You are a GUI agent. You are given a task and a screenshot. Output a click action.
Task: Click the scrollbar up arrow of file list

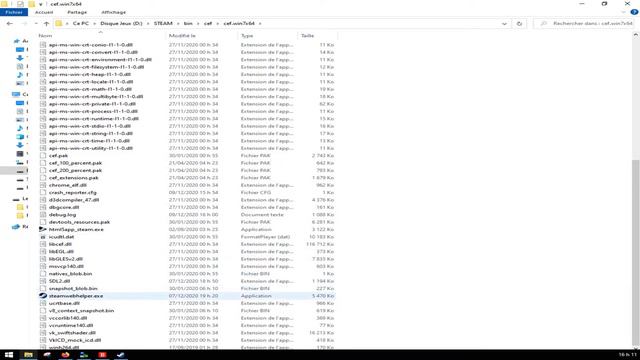click(x=636, y=36)
